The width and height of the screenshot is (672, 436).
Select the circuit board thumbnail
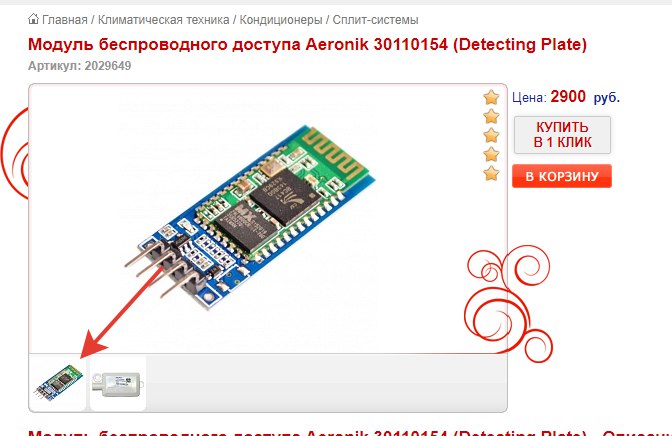tap(58, 382)
